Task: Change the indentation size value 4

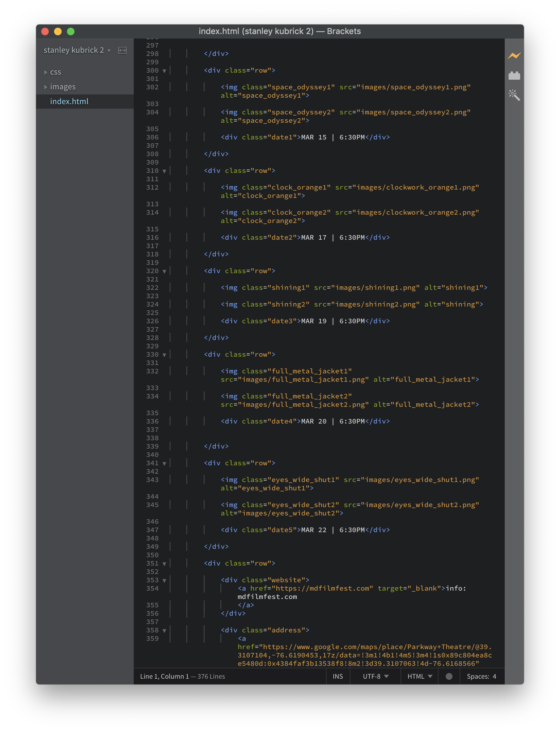Action: pyautogui.click(x=494, y=676)
